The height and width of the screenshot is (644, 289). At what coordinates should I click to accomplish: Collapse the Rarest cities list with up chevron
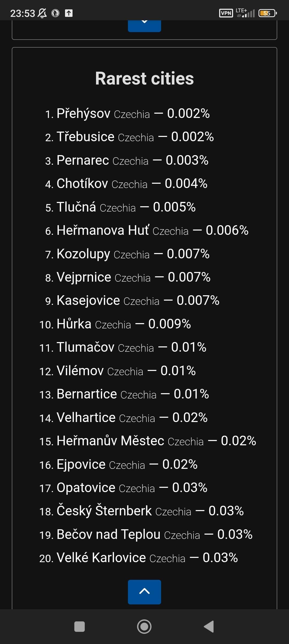[x=144, y=592]
